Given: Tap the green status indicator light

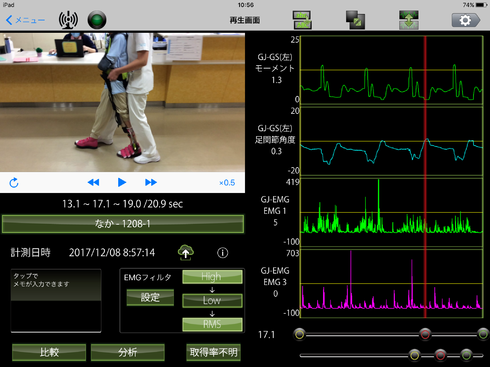Looking at the screenshot, I should click(97, 20).
